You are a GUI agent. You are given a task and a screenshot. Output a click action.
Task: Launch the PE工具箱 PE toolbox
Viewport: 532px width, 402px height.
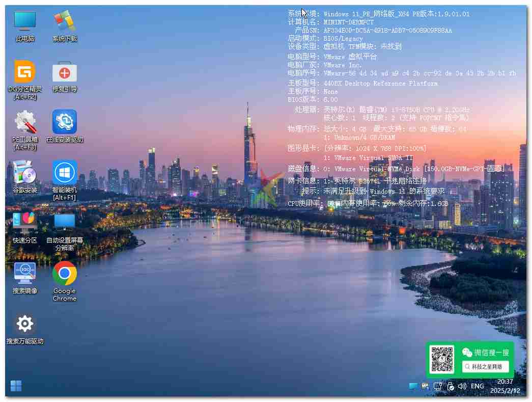24,122
